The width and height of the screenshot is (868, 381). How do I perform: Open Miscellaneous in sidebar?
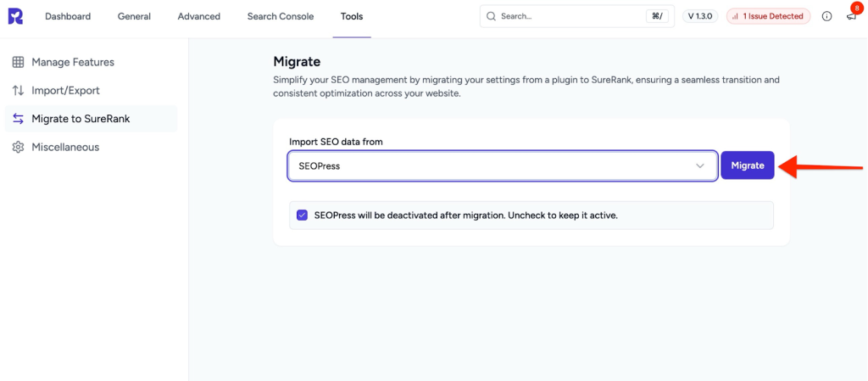[91, 148]
